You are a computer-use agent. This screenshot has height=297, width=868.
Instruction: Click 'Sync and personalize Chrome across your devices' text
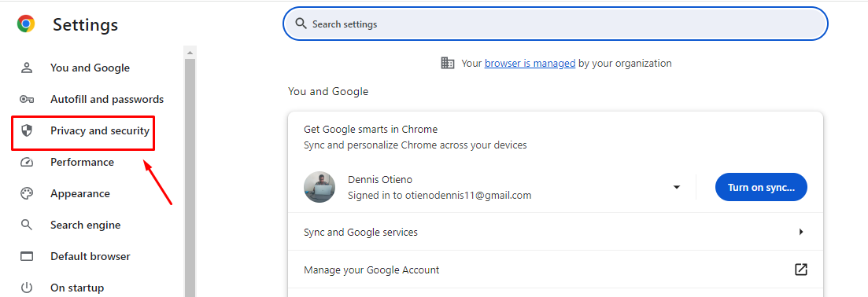[416, 145]
